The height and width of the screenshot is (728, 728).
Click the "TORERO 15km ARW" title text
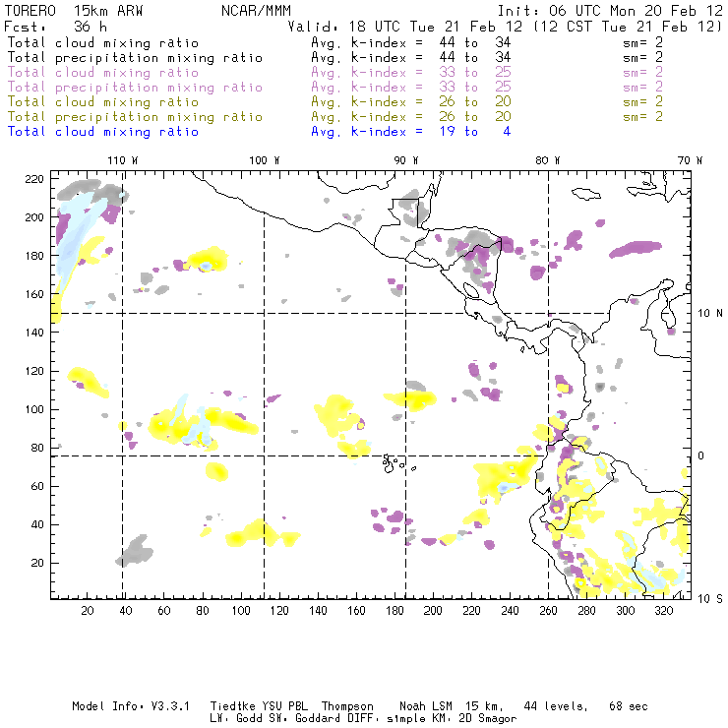[x=74, y=11]
